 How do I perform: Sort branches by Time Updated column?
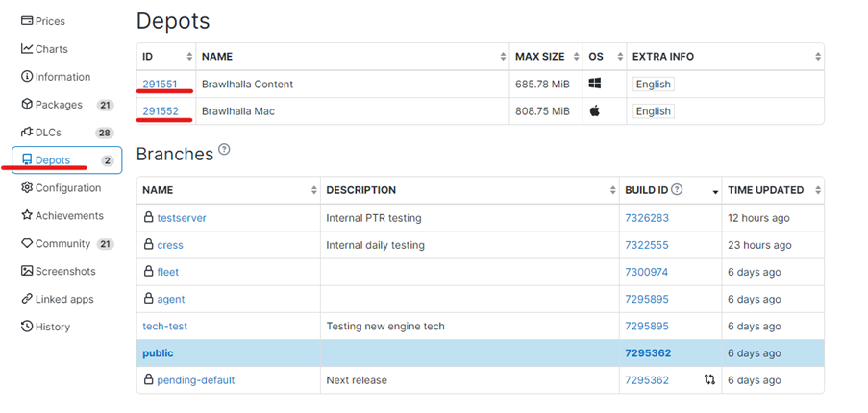(773, 190)
